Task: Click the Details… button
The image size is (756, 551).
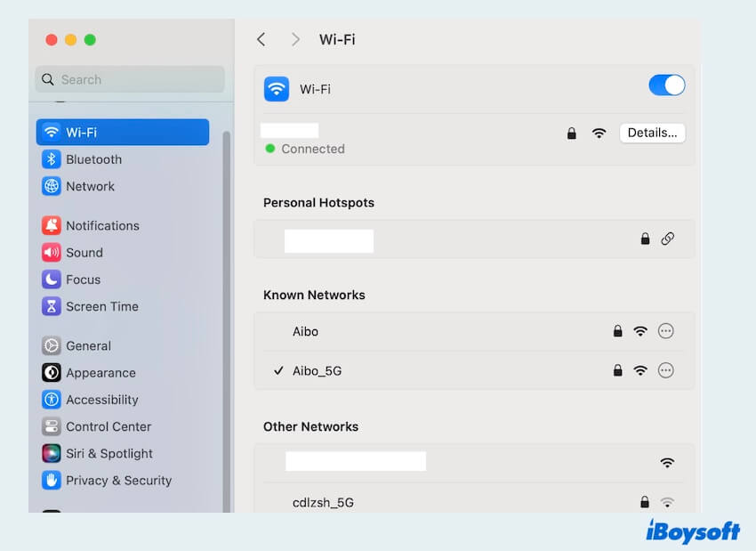Action: coord(652,133)
